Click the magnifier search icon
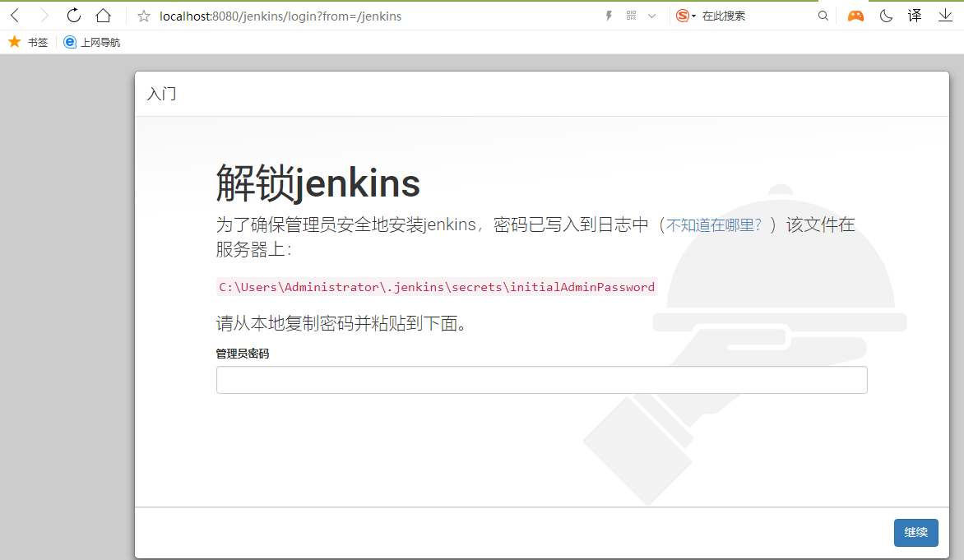Viewport: 964px width, 560px height. (x=823, y=16)
